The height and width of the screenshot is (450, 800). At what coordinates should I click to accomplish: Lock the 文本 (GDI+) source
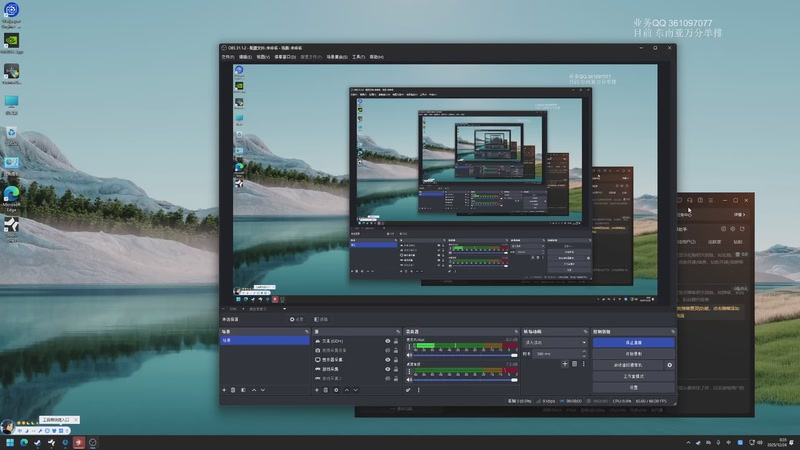pos(395,341)
